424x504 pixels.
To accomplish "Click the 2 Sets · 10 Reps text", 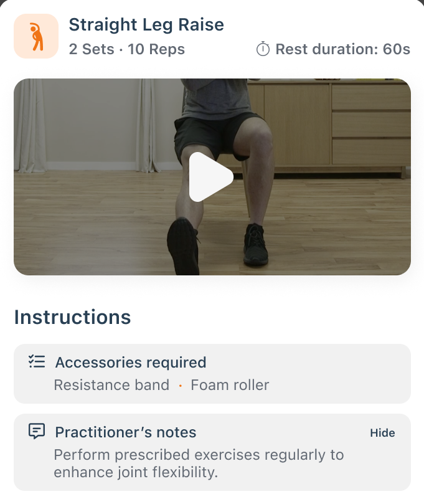I will tap(127, 49).
